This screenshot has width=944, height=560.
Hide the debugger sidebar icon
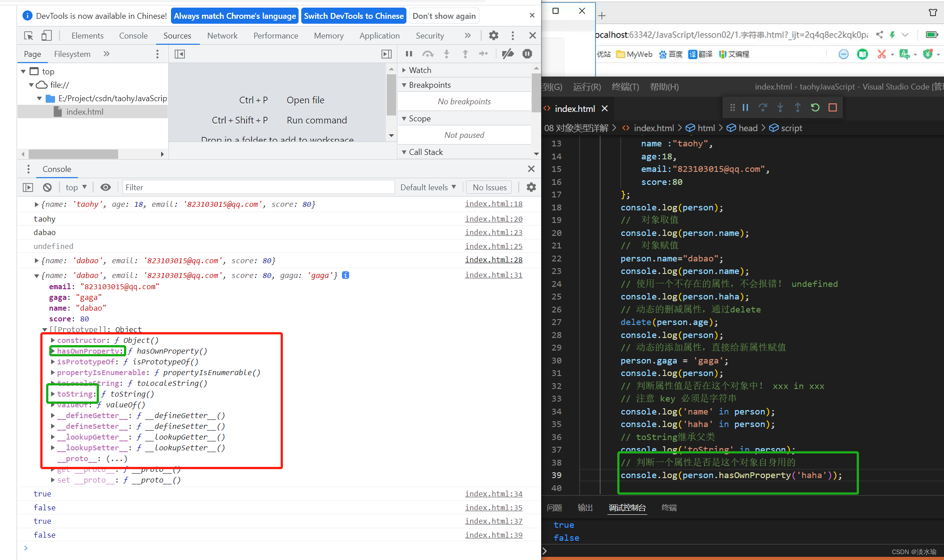[386, 54]
